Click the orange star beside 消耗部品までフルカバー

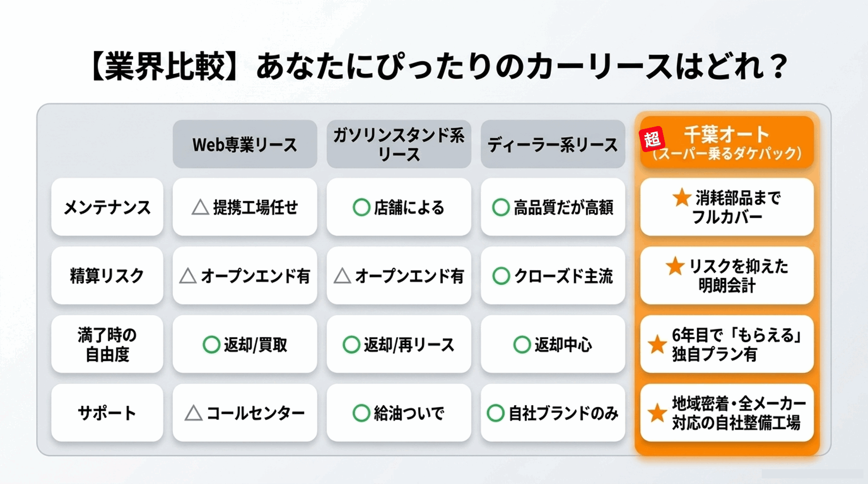681,197
